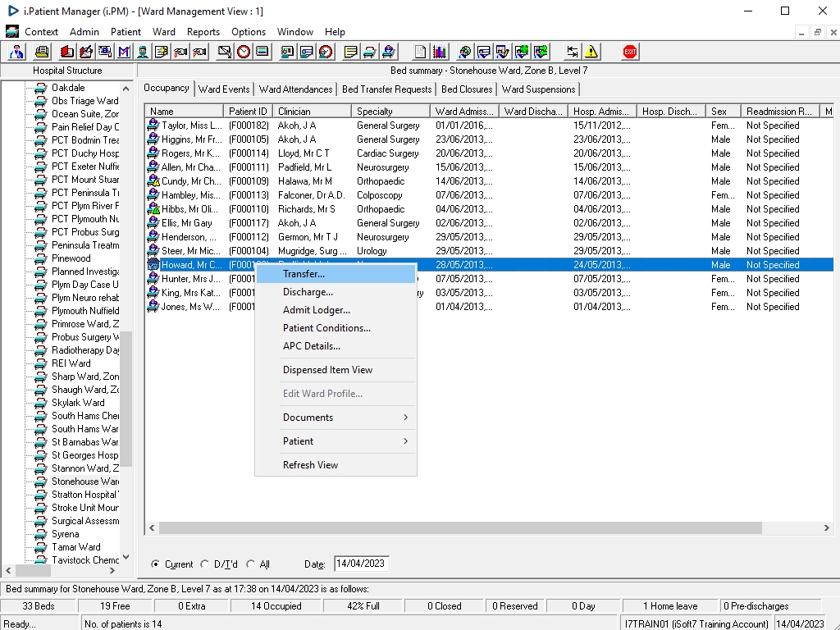Click the table's horizontal scrollbar thumb

[460, 527]
